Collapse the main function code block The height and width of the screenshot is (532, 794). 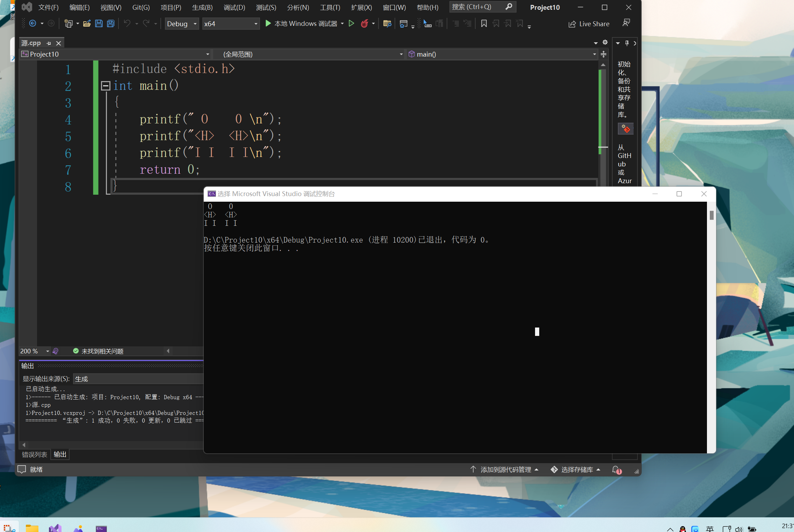tap(106, 86)
